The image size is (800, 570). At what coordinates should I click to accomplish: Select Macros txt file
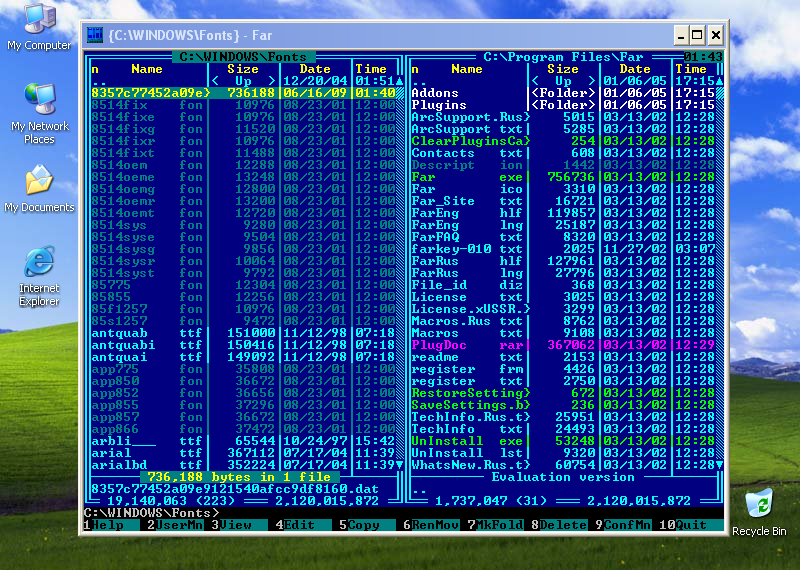coord(563,333)
